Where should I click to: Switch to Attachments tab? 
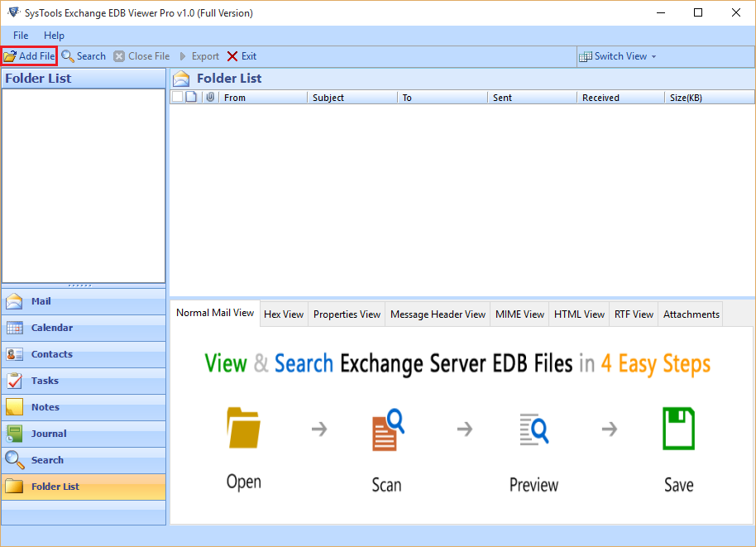691,314
